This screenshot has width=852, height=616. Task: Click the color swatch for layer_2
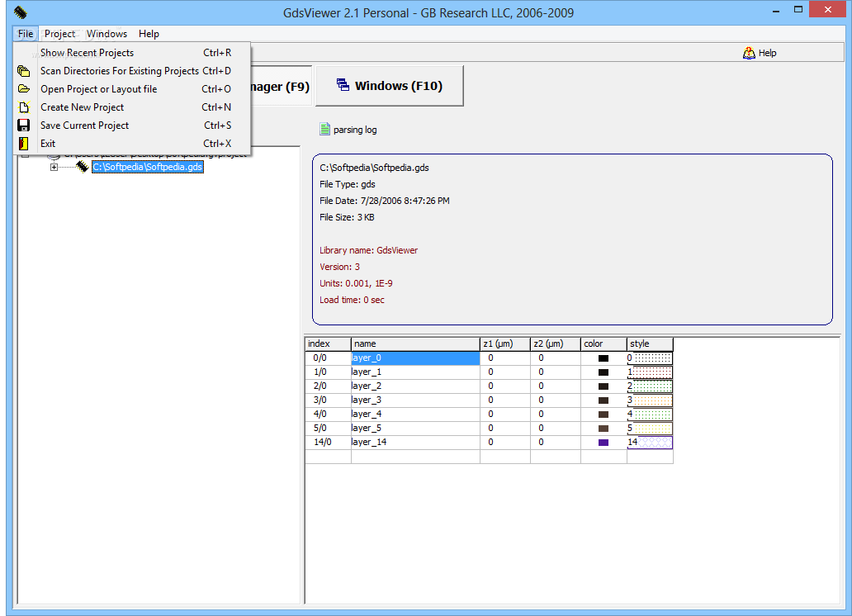point(603,386)
